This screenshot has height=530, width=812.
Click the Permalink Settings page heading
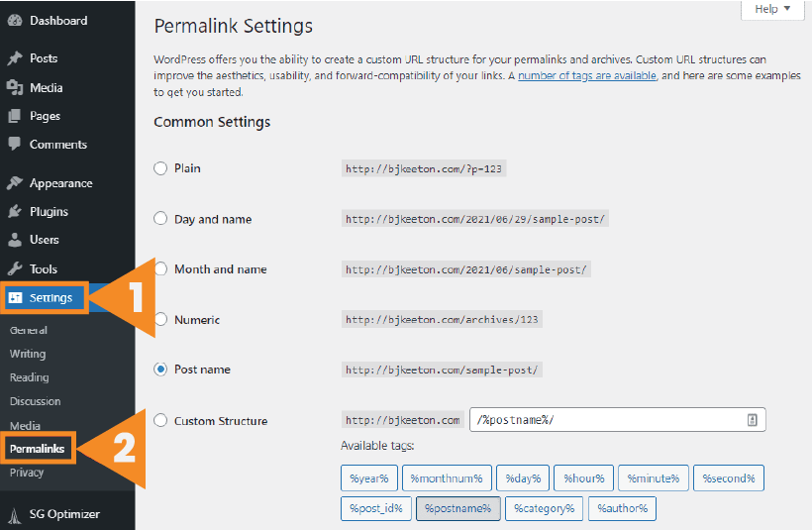pyautogui.click(x=233, y=26)
